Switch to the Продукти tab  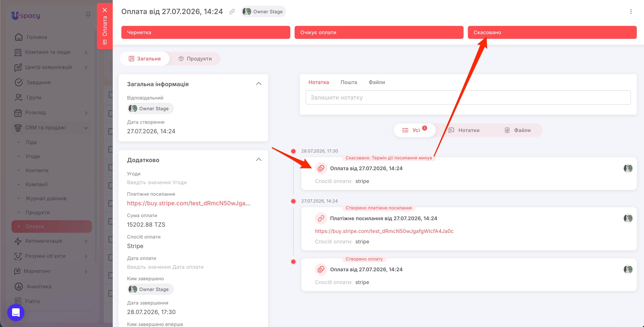point(195,59)
